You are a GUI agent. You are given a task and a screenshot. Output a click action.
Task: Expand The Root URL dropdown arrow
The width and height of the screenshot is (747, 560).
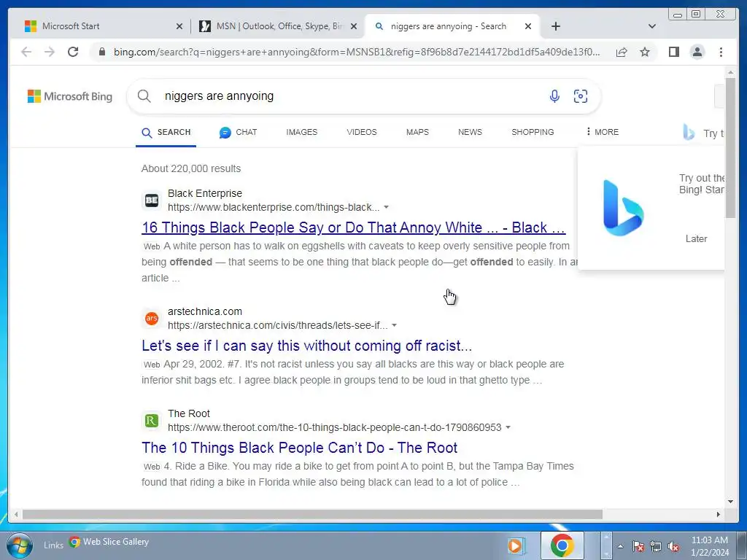coord(508,427)
